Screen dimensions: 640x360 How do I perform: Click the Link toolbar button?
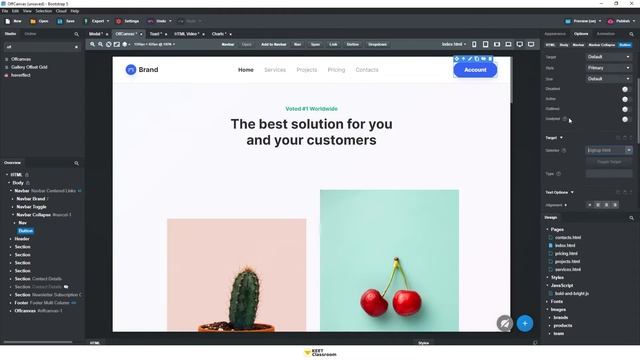coord(333,44)
